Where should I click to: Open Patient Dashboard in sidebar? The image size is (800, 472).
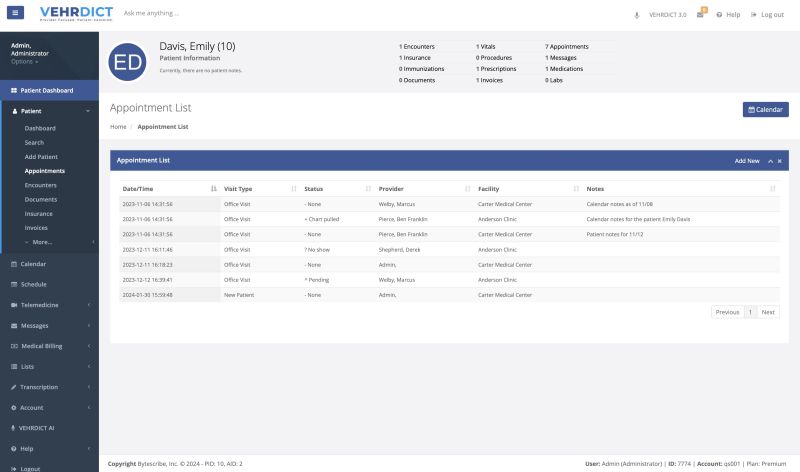click(x=49, y=90)
